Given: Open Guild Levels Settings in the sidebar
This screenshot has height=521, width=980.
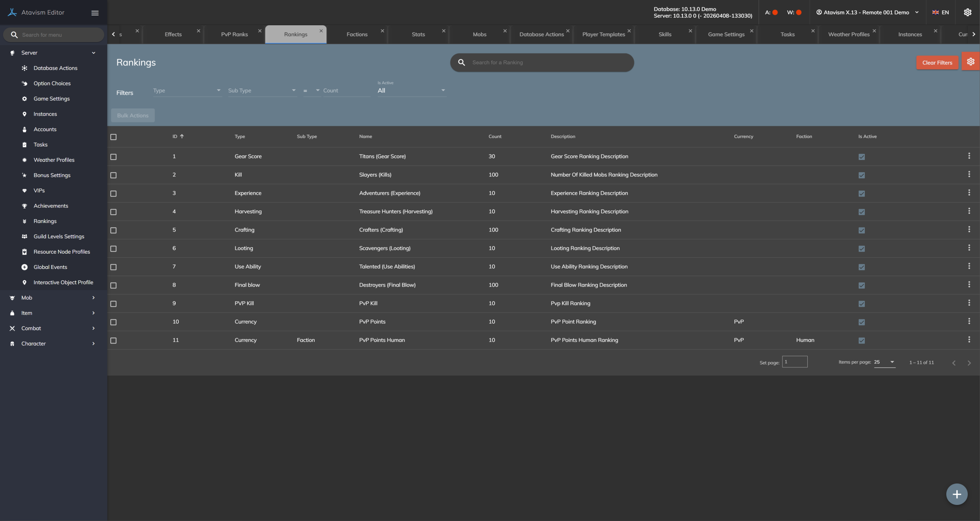Looking at the screenshot, I should click(59, 236).
